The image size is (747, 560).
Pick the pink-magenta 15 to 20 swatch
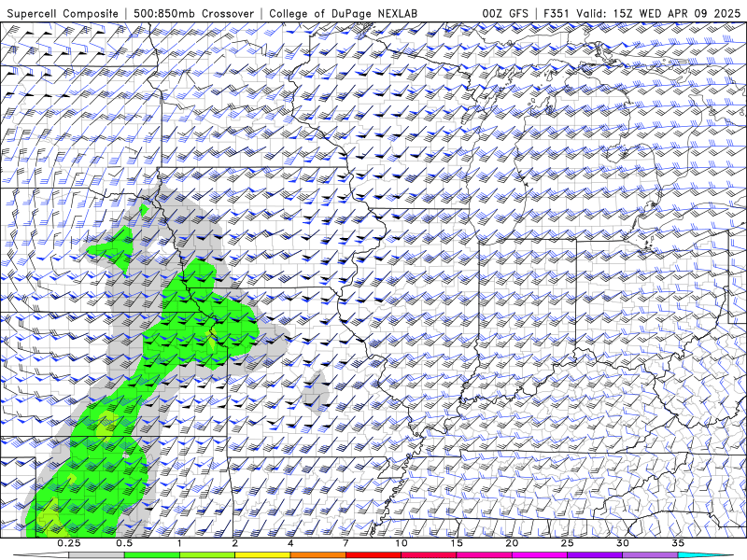484,555
